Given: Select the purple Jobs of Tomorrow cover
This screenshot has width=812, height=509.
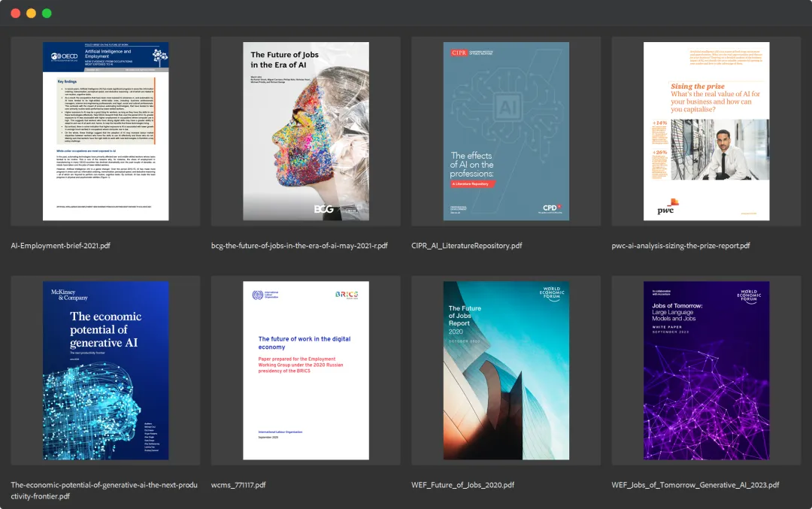Looking at the screenshot, I should (707, 370).
